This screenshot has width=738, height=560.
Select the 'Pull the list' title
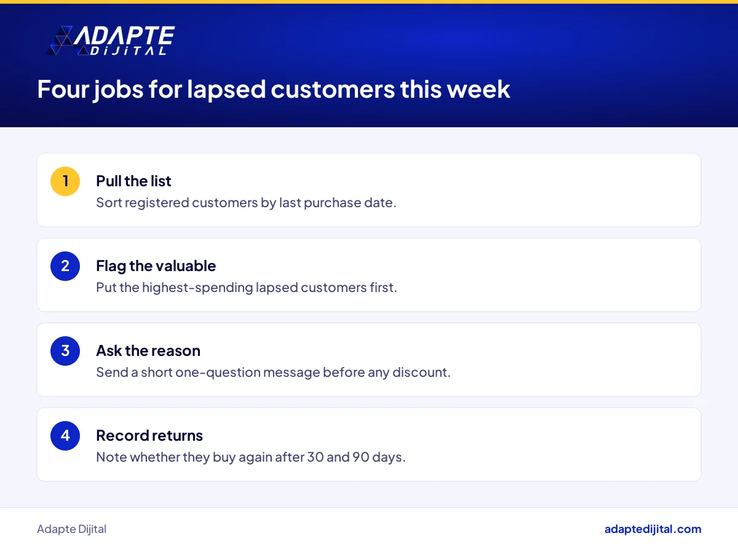click(133, 181)
